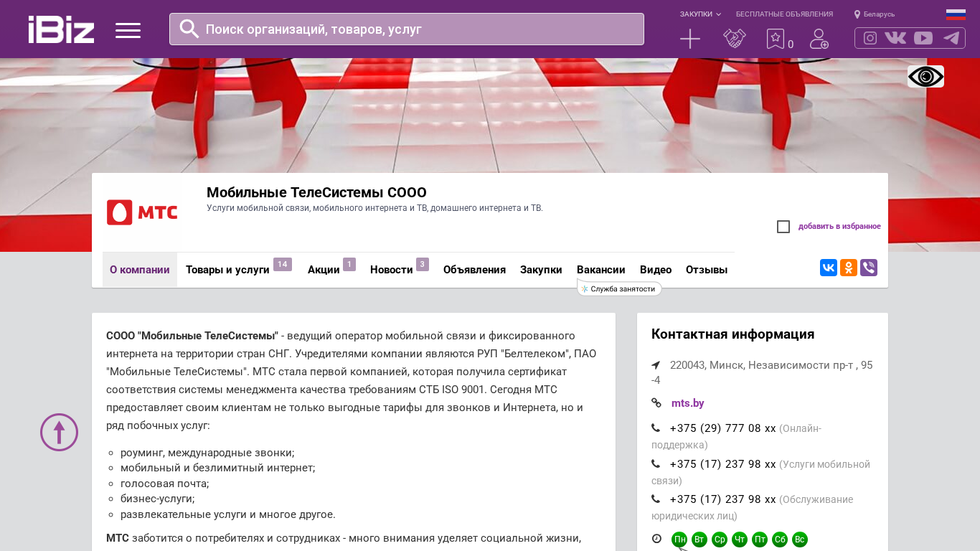Screen dimensions: 980x551
Task: Change the region from Беларусь
Action: (x=879, y=14)
